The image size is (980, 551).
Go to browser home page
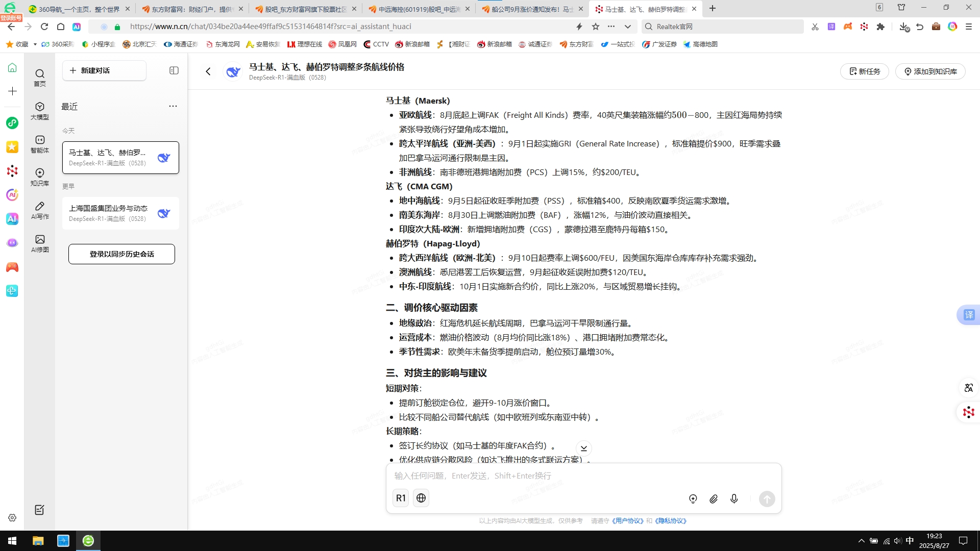[x=61, y=27]
